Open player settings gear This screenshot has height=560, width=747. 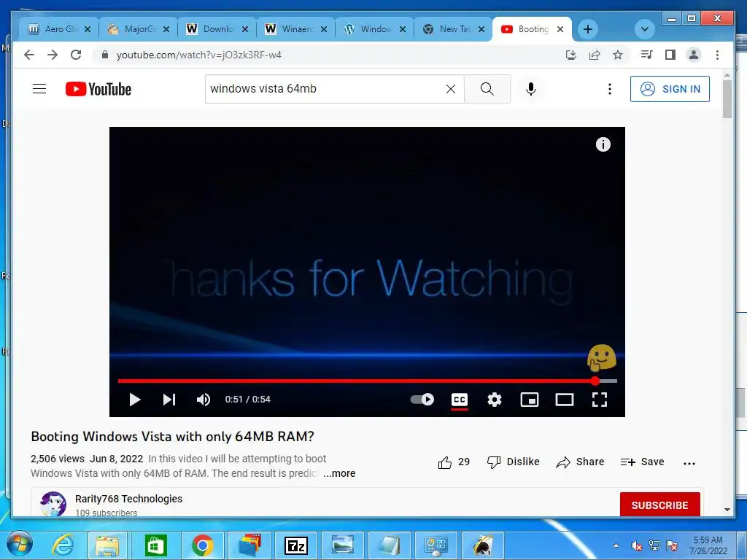[495, 400]
